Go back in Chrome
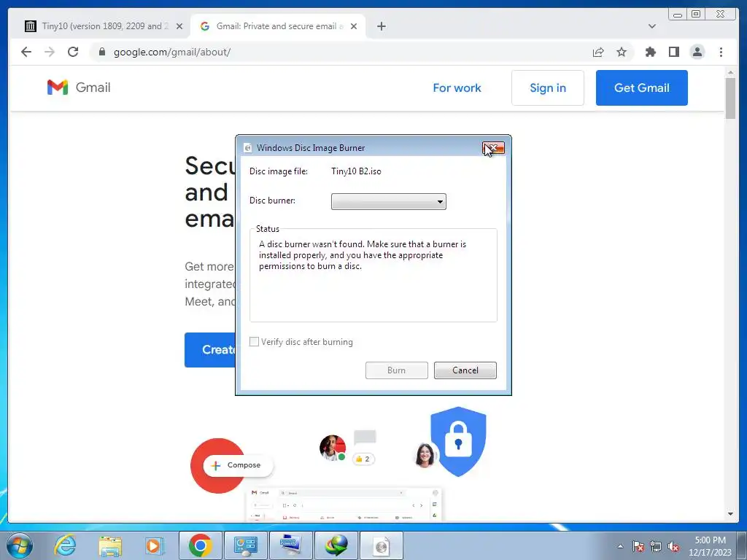This screenshot has height=560, width=747. 26,52
